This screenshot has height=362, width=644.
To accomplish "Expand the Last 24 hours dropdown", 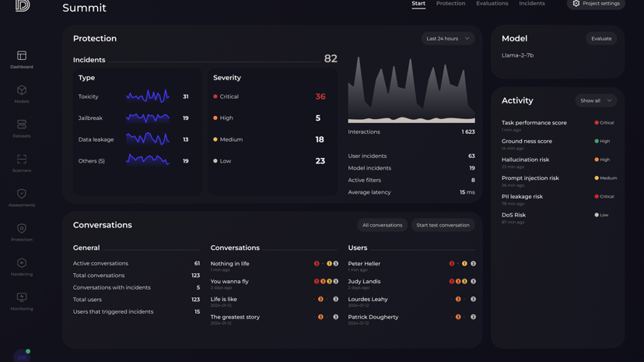I will click(448, 39).
